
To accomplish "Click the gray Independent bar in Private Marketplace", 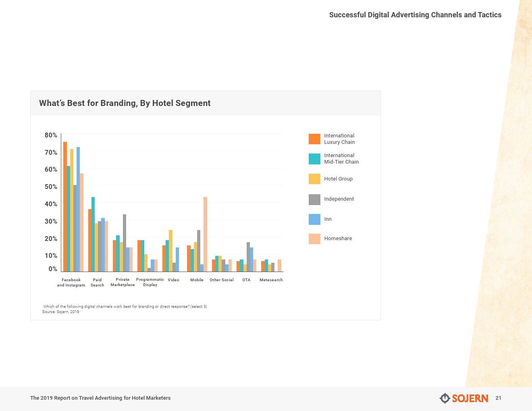I will click(125, 243).
